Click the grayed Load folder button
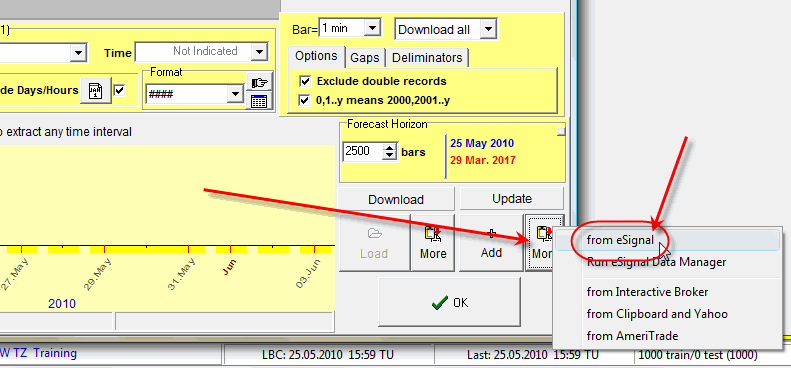Screen dimensions: 791x368 [x=374, y=243]
